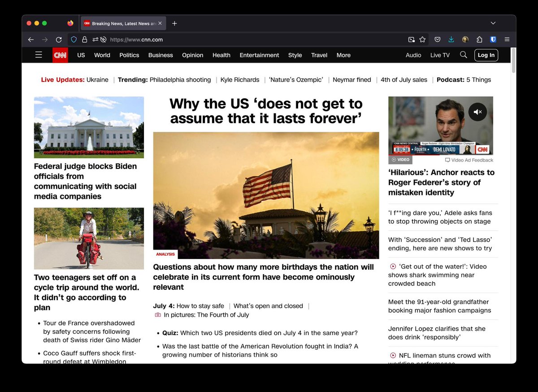Open 91-year-old grandfather fashion story

440,306
